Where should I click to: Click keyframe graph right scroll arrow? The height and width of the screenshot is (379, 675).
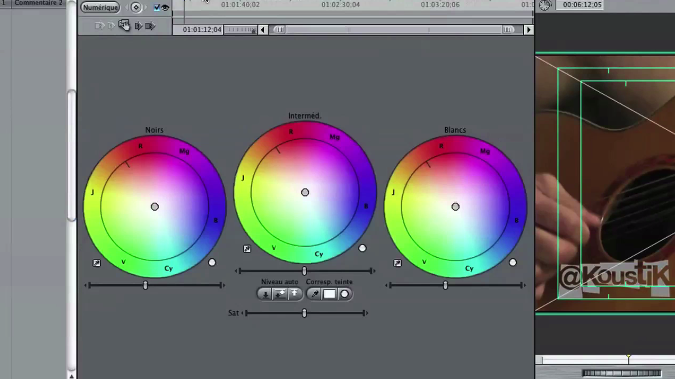click(x=528, y=30)
